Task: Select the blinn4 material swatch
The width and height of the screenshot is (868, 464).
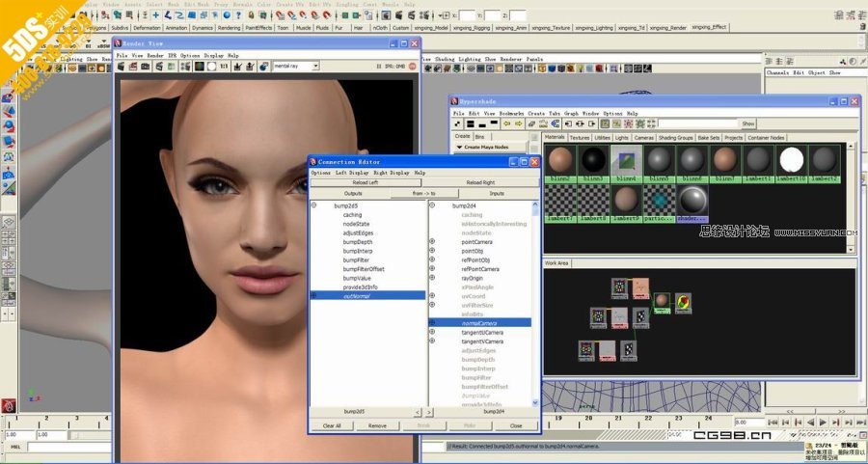Action: pos(625,161)
